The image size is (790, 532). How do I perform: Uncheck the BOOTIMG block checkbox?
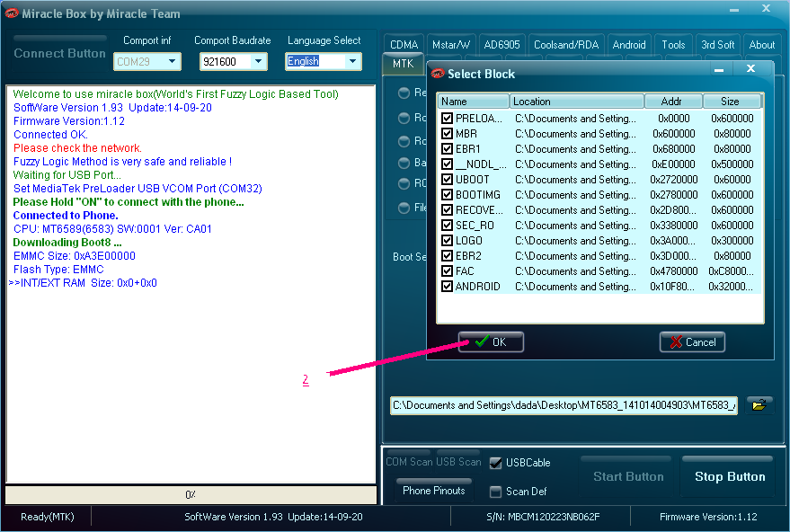(x=447, y=194)
